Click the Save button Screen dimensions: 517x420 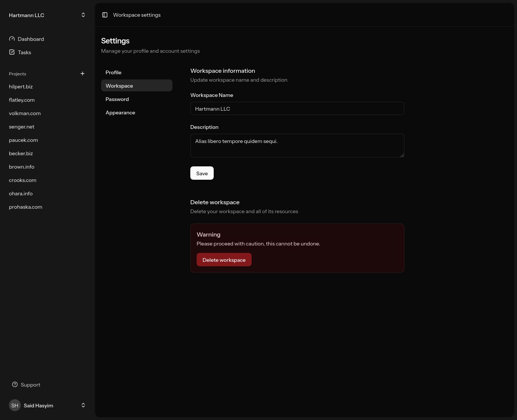coord(202,173)
